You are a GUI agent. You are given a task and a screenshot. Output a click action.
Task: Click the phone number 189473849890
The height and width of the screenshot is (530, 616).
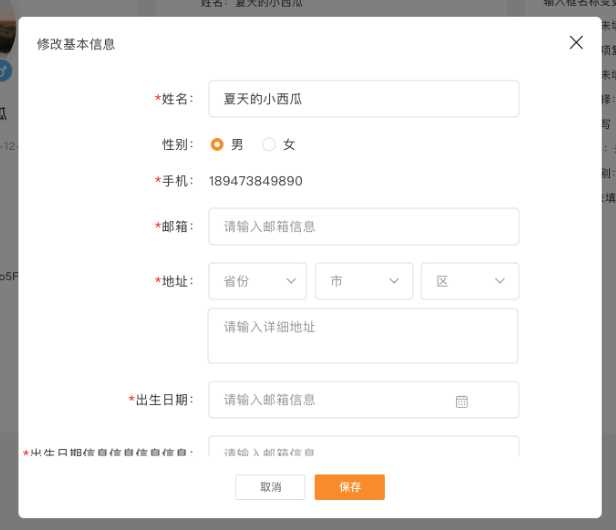point(255,181)
